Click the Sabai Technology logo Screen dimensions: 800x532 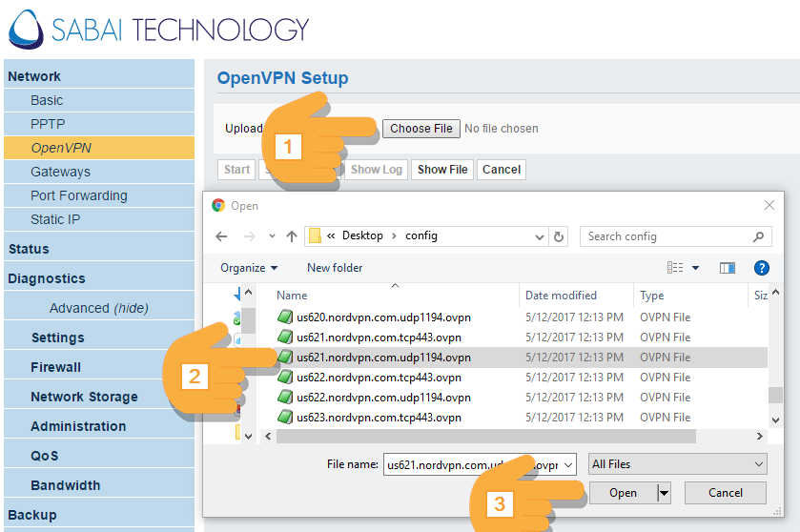click(158, 29)
